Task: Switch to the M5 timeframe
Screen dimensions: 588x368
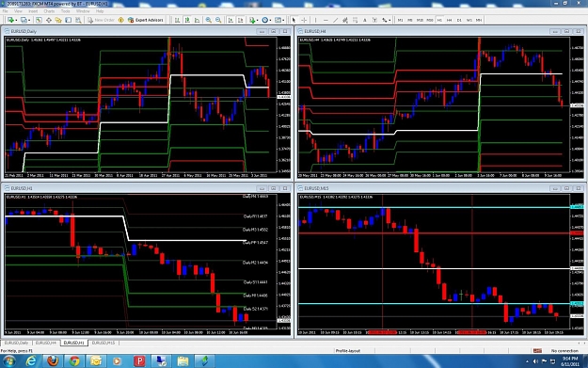Action: click(410, 20)
